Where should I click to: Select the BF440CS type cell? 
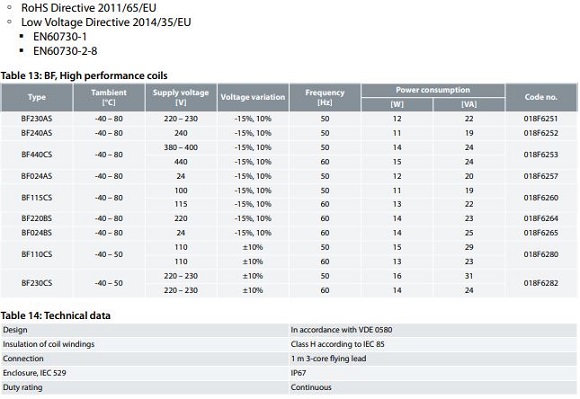pyautogui.click(x=37, y=155)
